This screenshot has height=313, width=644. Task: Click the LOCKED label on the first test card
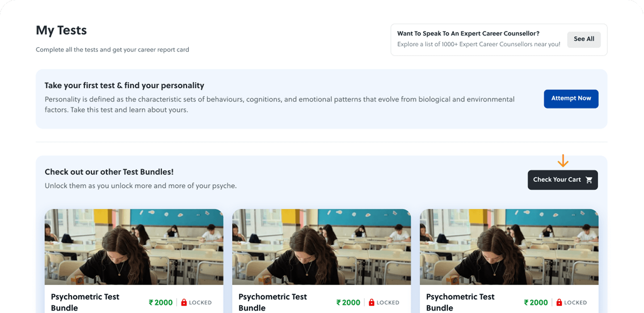[201, 303]
